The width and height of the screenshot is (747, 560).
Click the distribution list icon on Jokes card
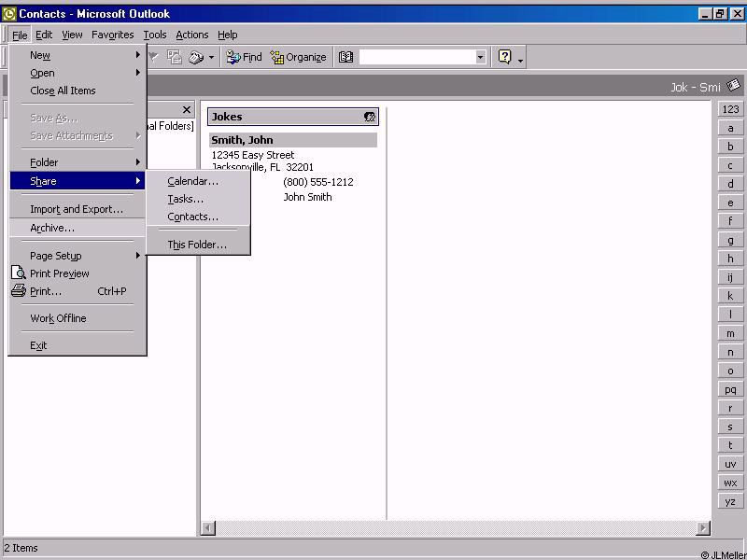369,117
